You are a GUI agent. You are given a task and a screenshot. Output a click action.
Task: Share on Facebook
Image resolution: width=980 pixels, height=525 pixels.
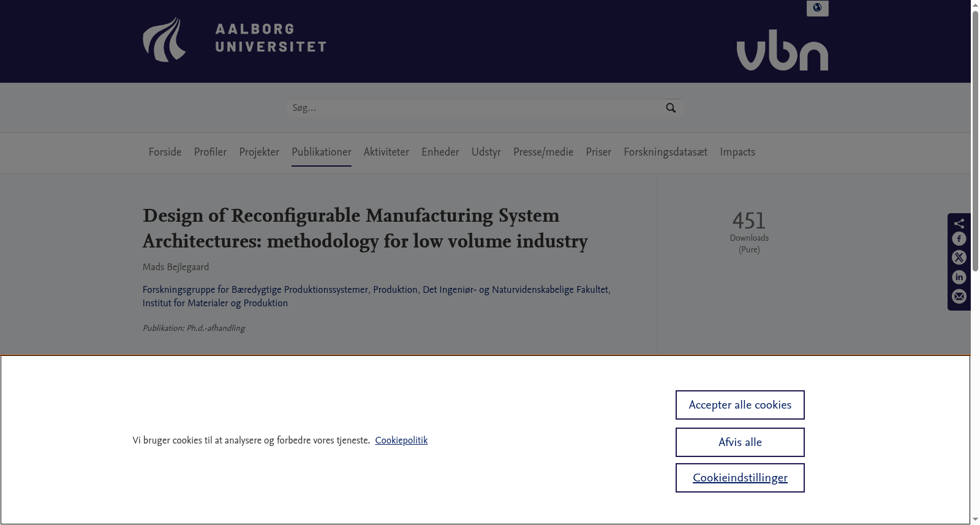click(959, 239)
